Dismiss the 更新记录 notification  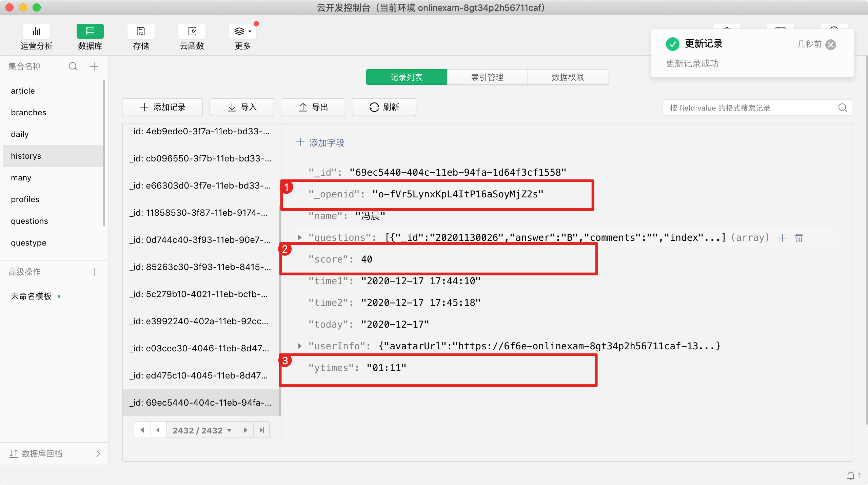pos(831,45)
